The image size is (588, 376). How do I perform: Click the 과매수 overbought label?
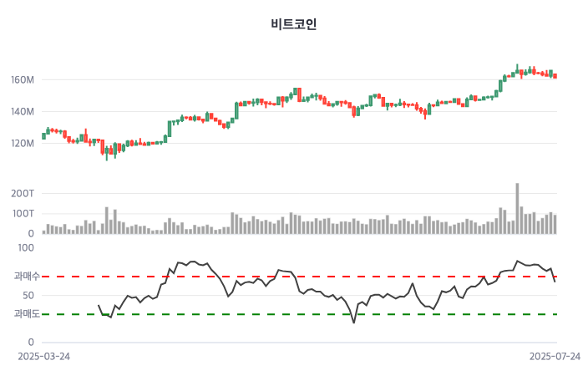pos(27,276)
